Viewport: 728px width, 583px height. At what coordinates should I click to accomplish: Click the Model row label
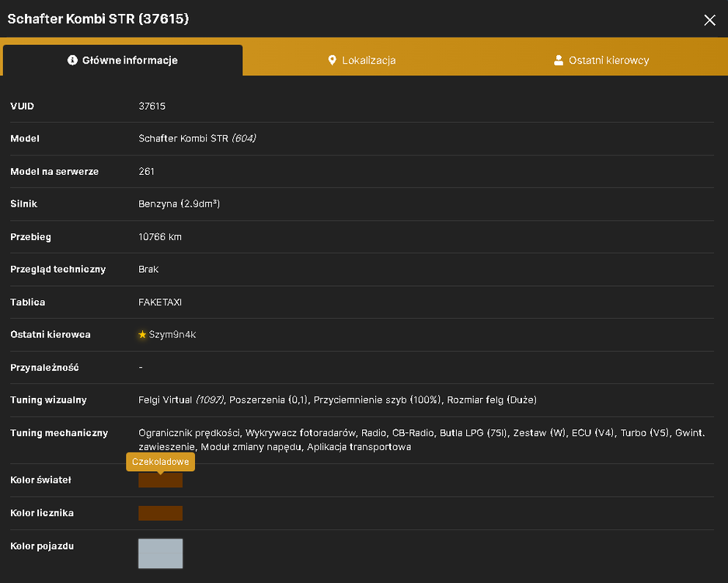(x=25, y=138)
